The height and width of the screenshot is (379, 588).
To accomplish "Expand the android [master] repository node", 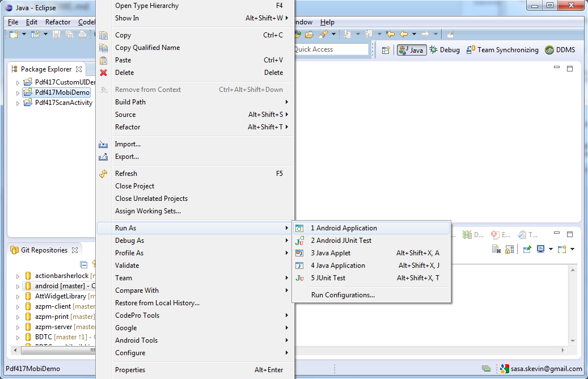I will [x=18, y=287].
